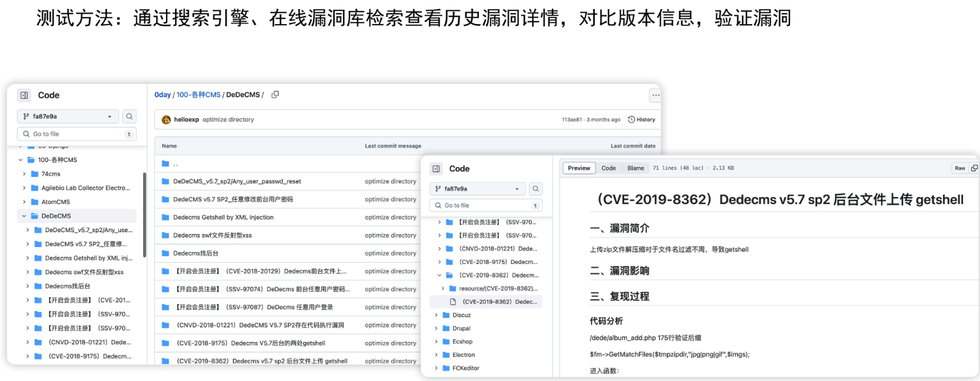Open the fa87e9a branch dropdown above the 74cms tree

tap(67, 116)
